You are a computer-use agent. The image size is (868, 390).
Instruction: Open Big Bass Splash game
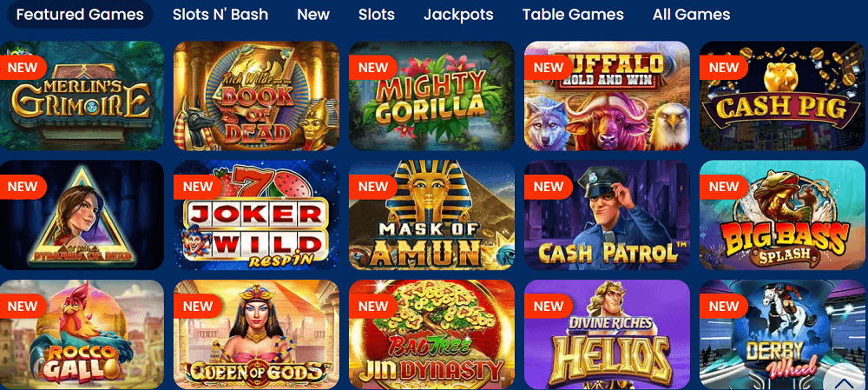point(783,215)
